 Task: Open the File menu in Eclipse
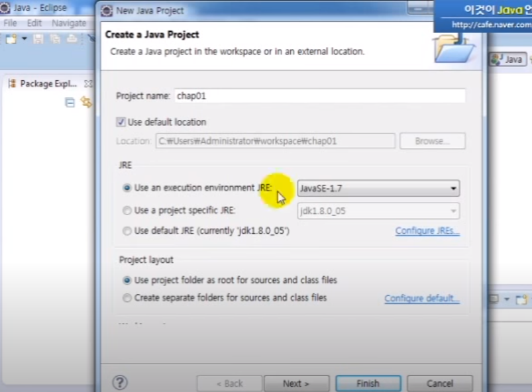10,23
